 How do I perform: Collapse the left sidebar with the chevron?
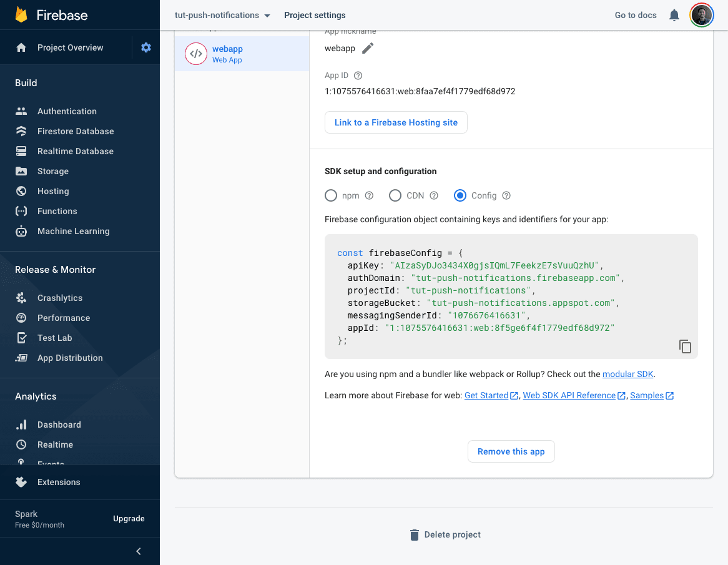pyautogui.click(x=138, y=551)
